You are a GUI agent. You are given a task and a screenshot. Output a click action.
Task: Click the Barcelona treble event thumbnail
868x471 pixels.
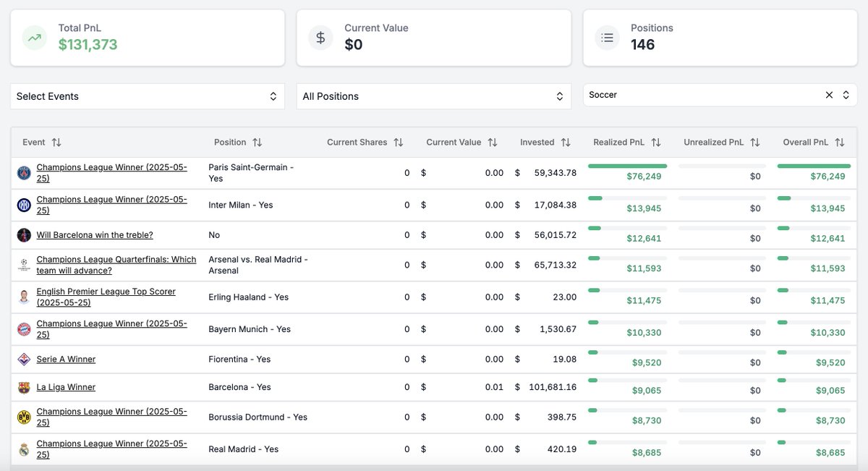pos(24,235)
